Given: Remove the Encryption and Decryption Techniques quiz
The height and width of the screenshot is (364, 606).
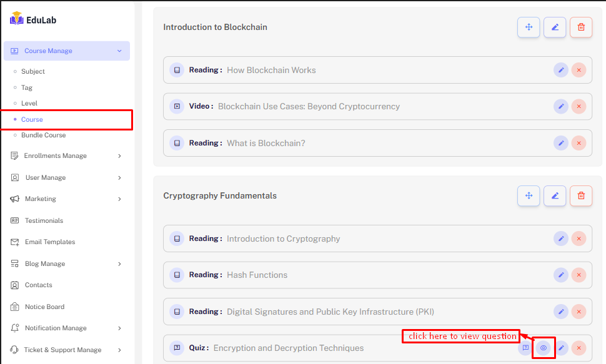Looking at the screenshot, I should tap(579, 348).
